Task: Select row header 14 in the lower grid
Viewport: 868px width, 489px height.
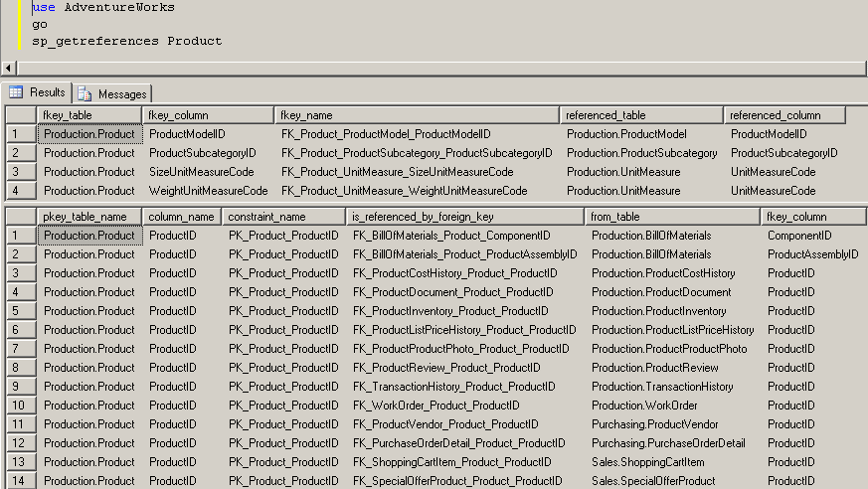Action: point(21,481)
